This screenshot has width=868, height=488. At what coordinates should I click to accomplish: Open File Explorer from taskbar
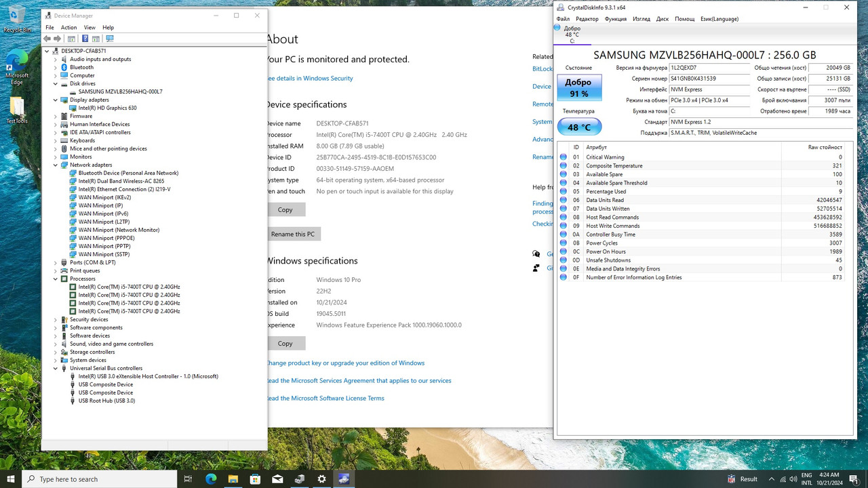click(233, 479)
